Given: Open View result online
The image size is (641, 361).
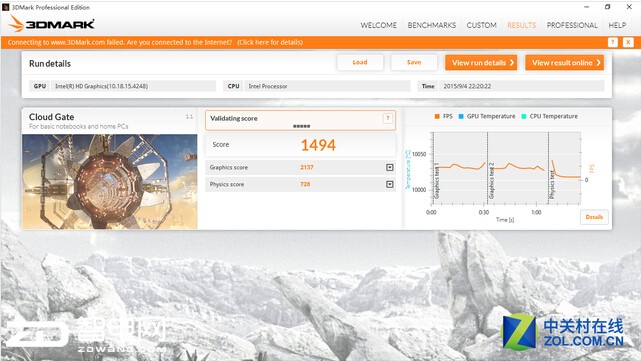Looking at the screenshot, I should tap(565, 63).
